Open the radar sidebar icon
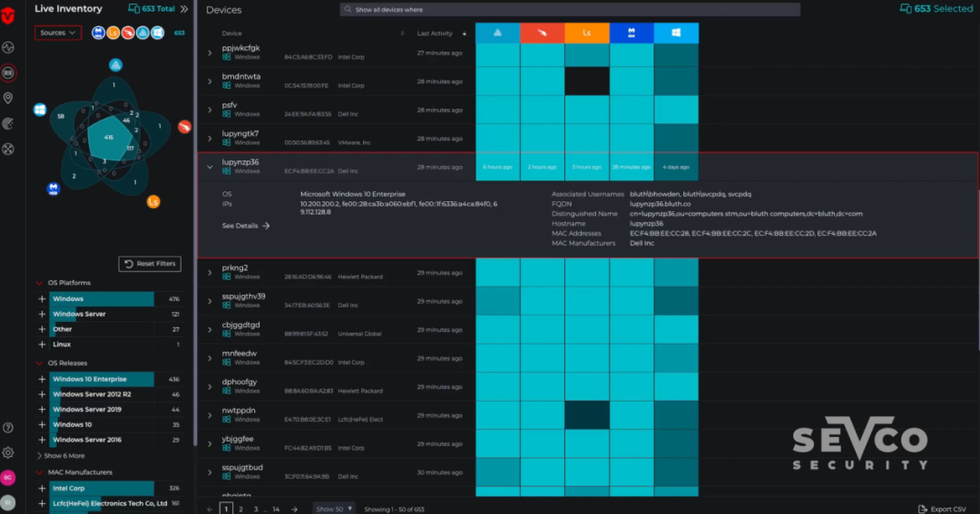The image size is (980, 514). point(8,123)
